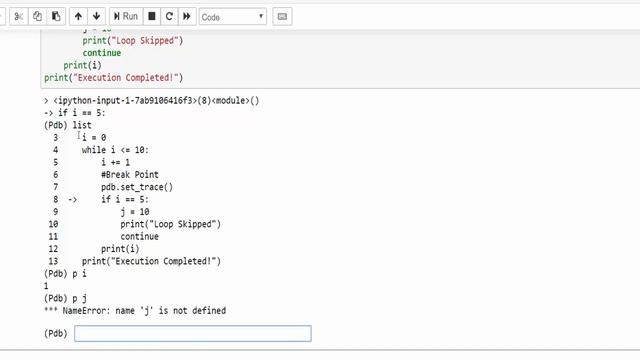Click the '(Pdb) list' output line

(x=68, y=125)
